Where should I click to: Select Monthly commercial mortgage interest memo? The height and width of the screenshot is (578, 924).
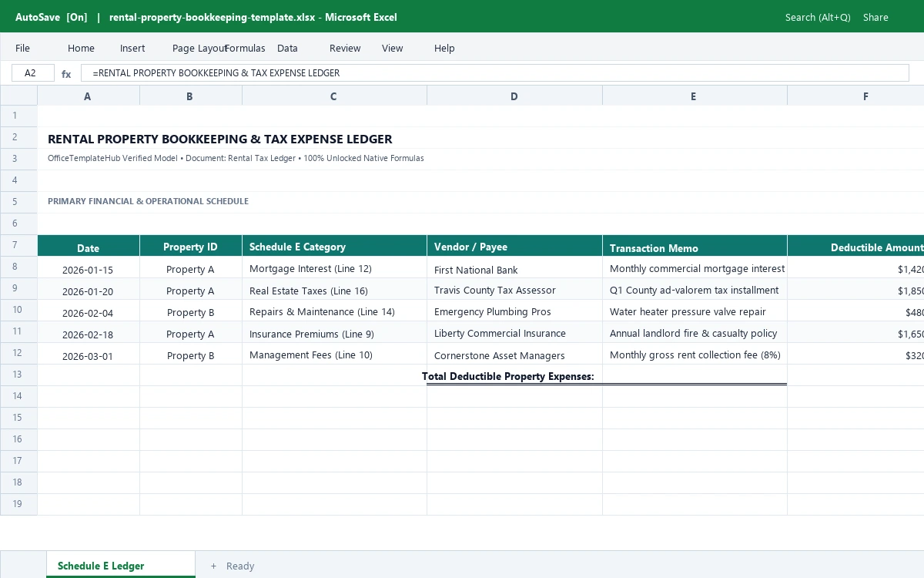[x=694, y=269]
